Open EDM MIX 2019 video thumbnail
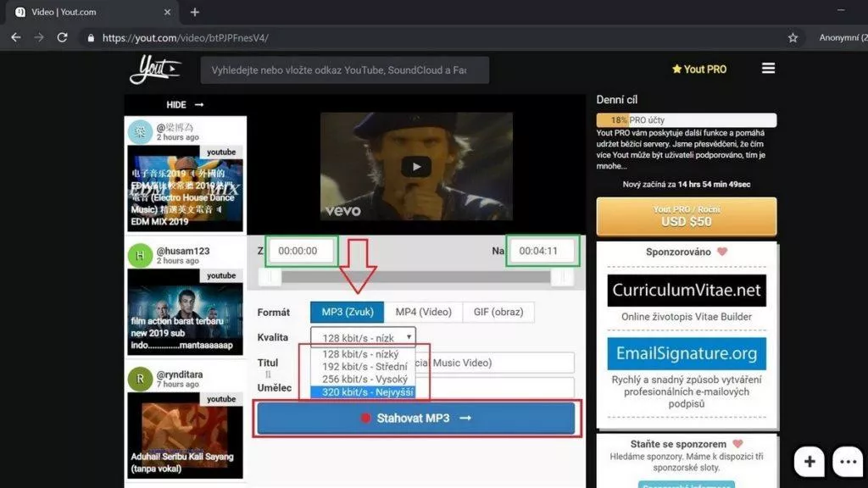This screenshot has height=488, width=868. click(x=185, y=188)
